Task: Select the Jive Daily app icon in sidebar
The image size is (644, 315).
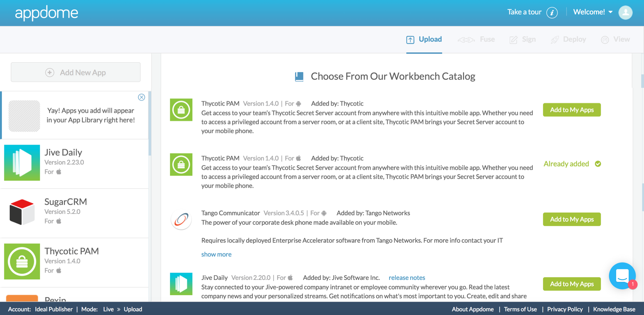Action: (x=22, y=163)
